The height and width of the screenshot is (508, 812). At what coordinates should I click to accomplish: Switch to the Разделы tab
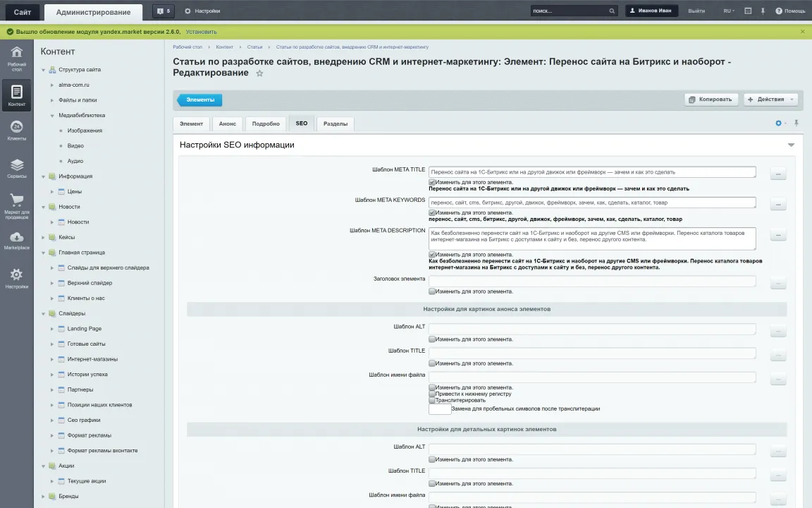[336, 124]
